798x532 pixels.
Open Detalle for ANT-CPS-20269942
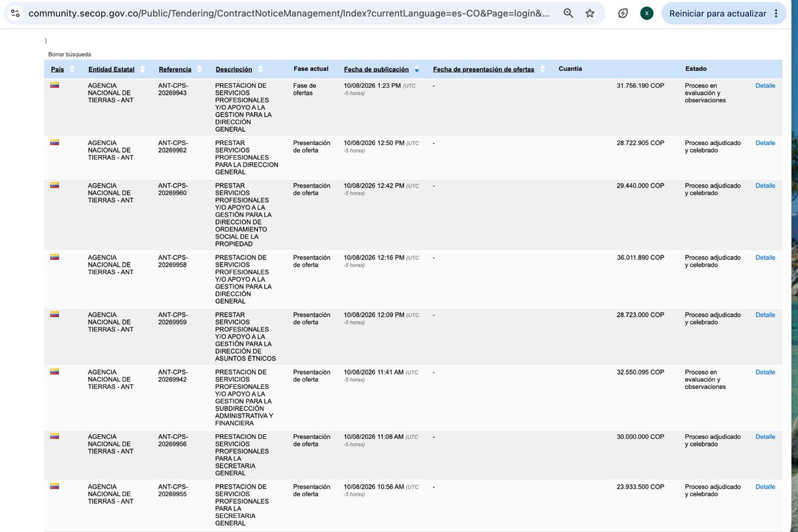click(x=765, y=372)
